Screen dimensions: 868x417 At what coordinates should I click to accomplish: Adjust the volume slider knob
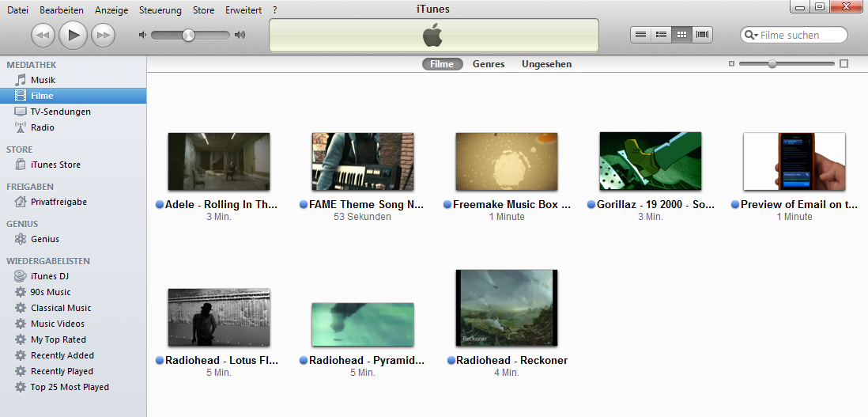coord(189,35)
